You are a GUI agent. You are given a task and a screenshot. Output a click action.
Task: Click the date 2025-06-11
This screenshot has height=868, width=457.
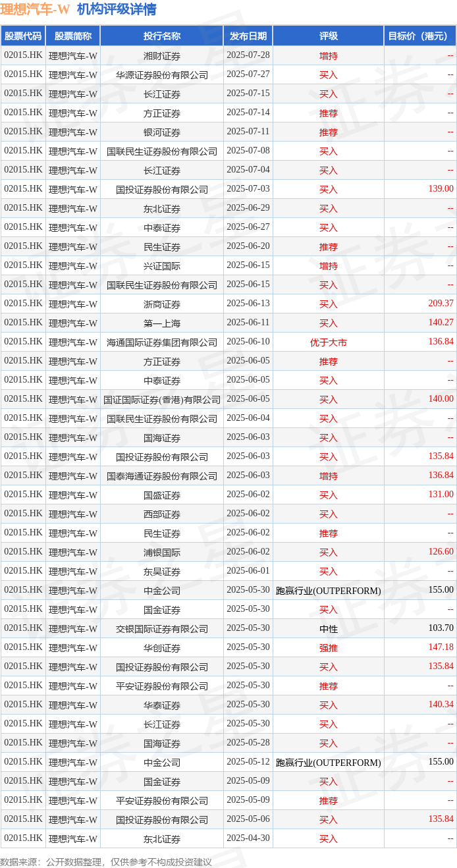248,323
